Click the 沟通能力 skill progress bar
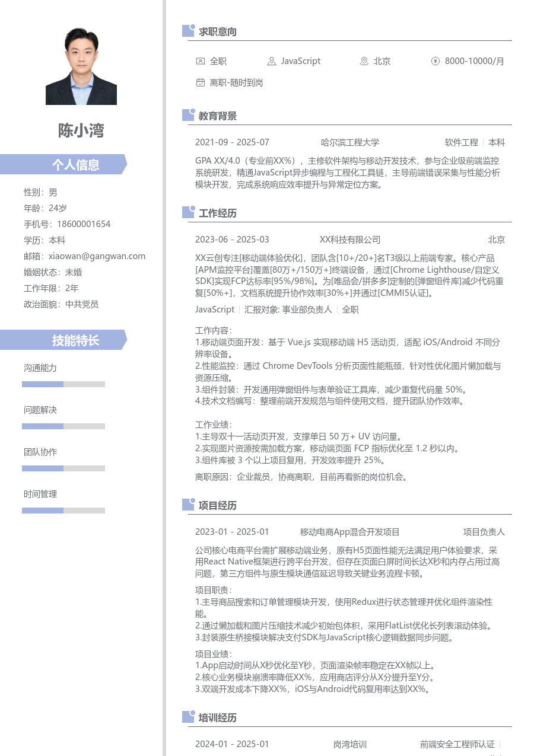The height and width of the screenshot is (756, 534). 63,384
